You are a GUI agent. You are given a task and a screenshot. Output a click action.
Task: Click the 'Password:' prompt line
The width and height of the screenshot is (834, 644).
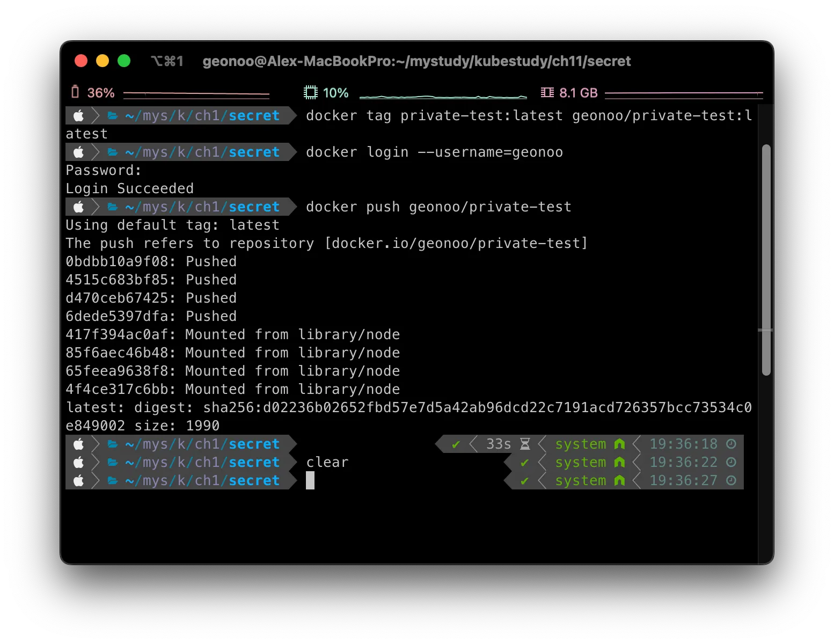point(104,170)
